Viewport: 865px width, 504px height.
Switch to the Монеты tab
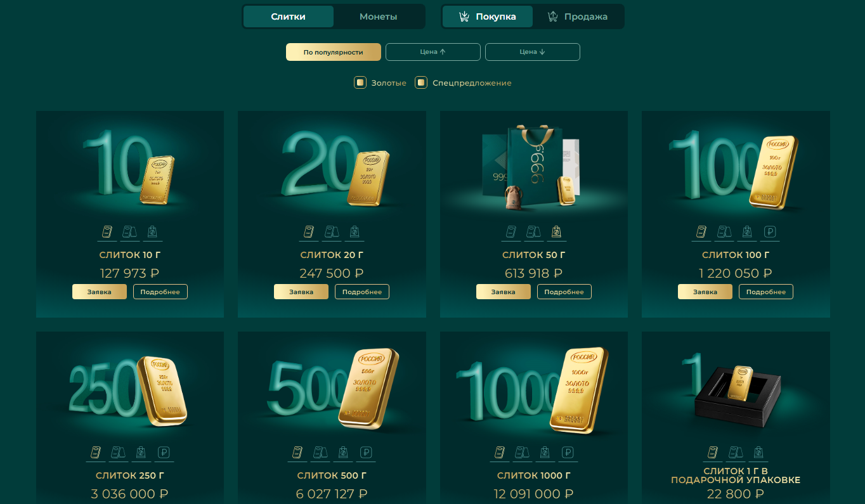[379, 16]
